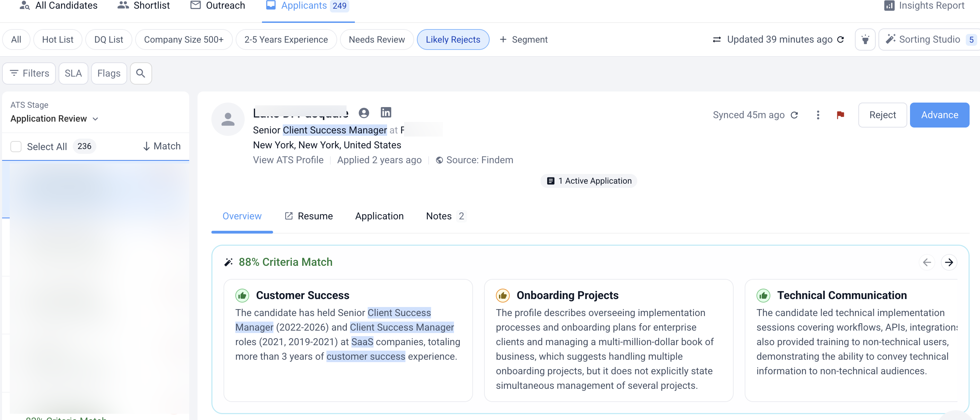Click the red flag icon
This screenshot has width=980, height=420.
840,115
